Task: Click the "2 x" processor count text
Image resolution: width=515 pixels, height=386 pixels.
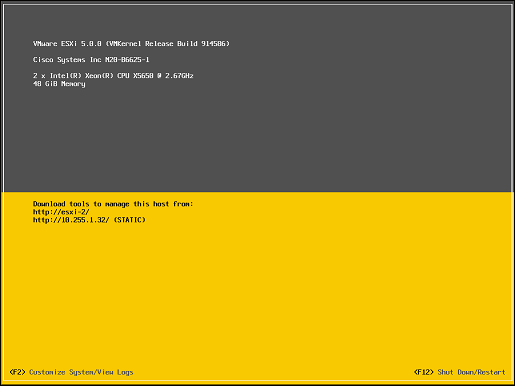Action: 39,76
